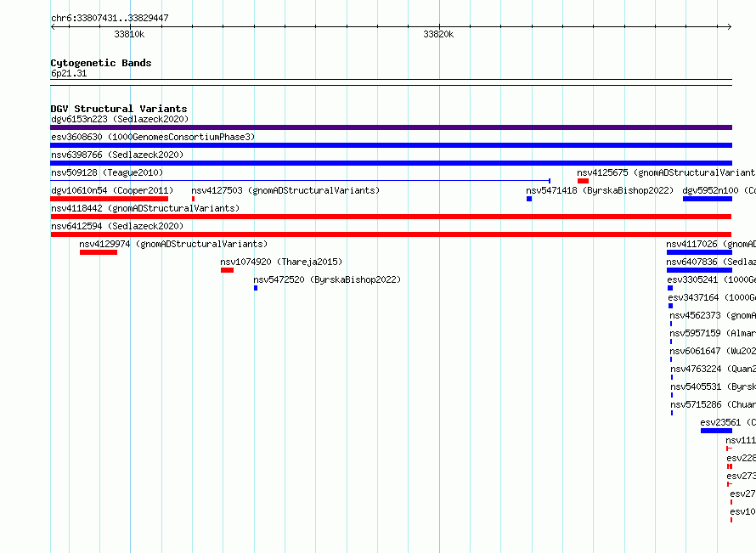Click the red bar under nsv4129974

point(99,252)
